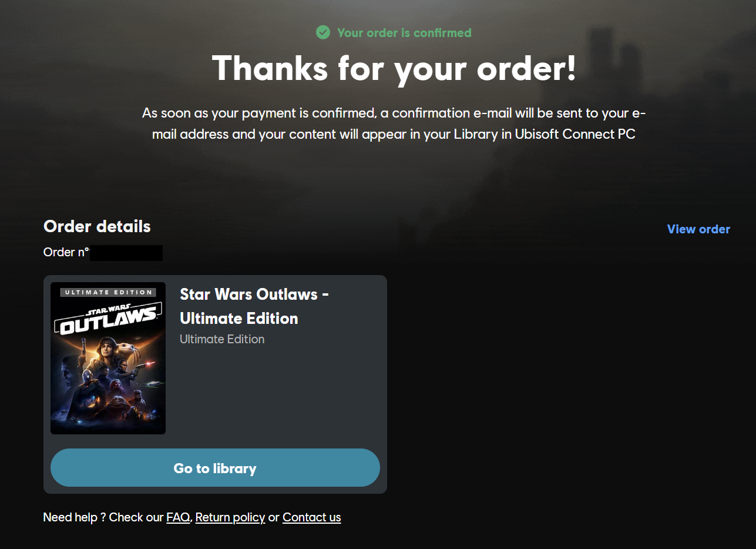Click the Outlaws logo on the cover image
The image size is (756, 549).
(107, 320)
